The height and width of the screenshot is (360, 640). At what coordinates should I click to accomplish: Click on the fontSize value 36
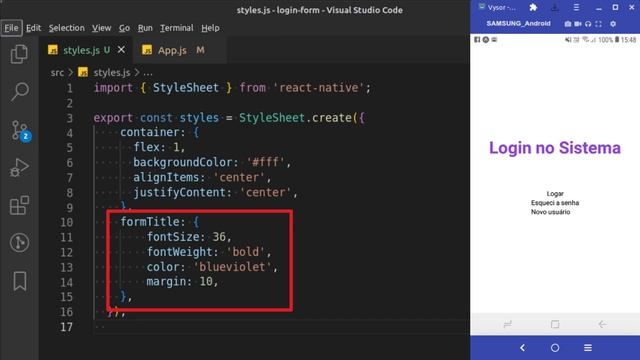pyautogui.click(x=219, y=237)
